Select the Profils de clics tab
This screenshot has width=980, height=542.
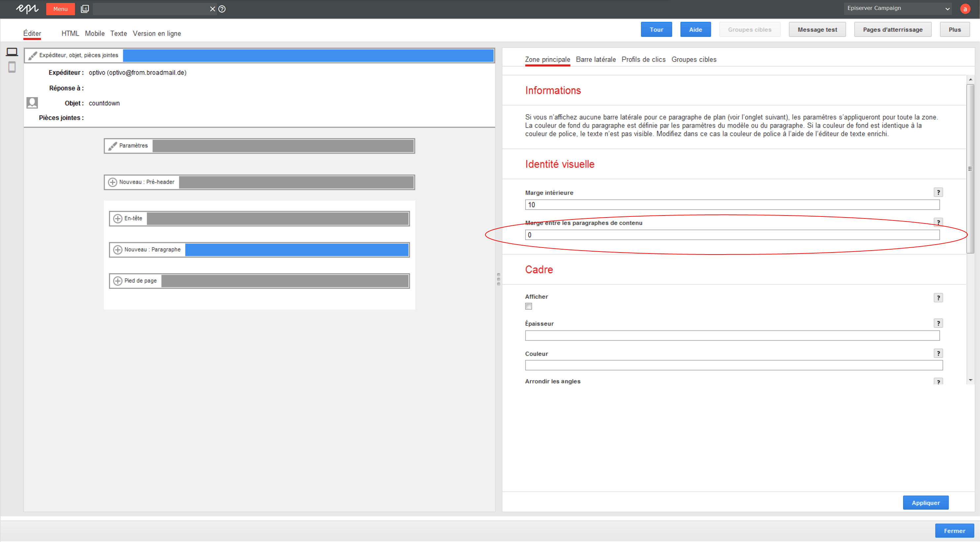(x=644, y=59)
